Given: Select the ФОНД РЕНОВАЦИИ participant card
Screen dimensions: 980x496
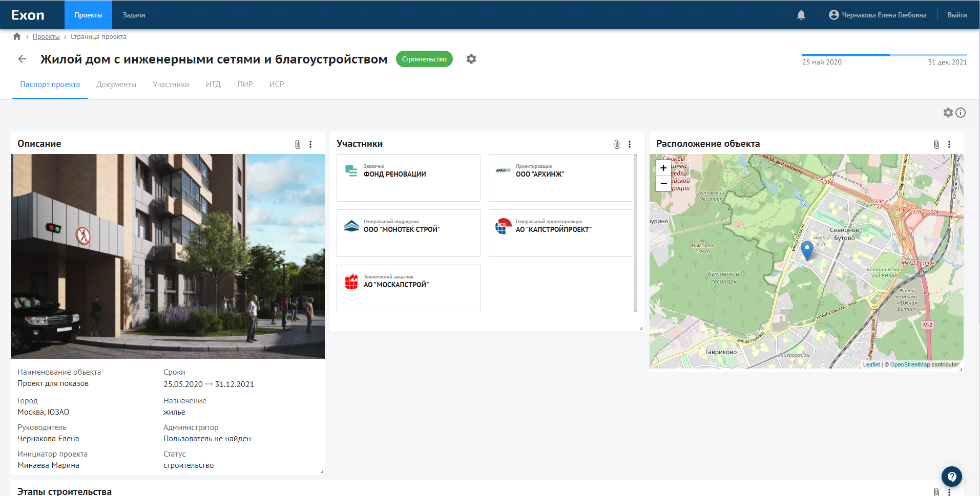Looking at the screenshot, I should pyautogui.click(x=408, y=178).
